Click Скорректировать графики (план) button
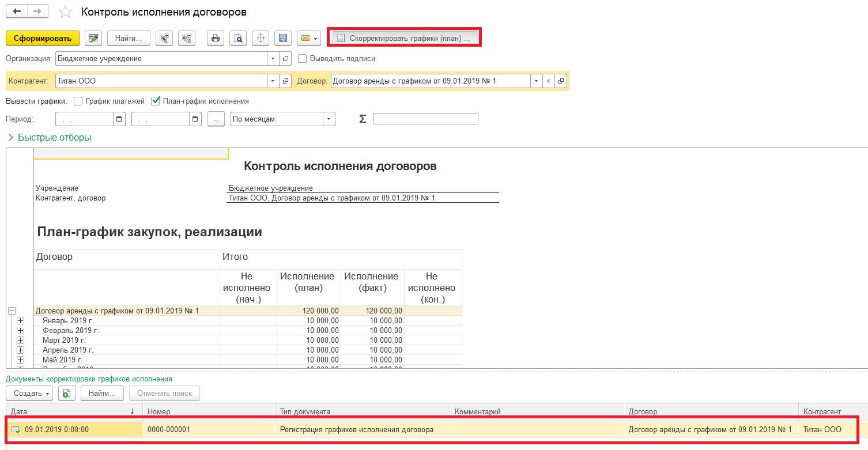The image size is (868, 450). tap(404, 38)
